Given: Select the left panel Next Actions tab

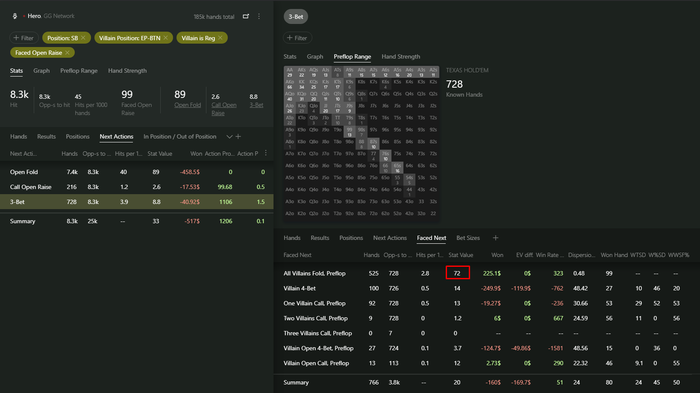Looking at the screenshot, I should [116, 137].
